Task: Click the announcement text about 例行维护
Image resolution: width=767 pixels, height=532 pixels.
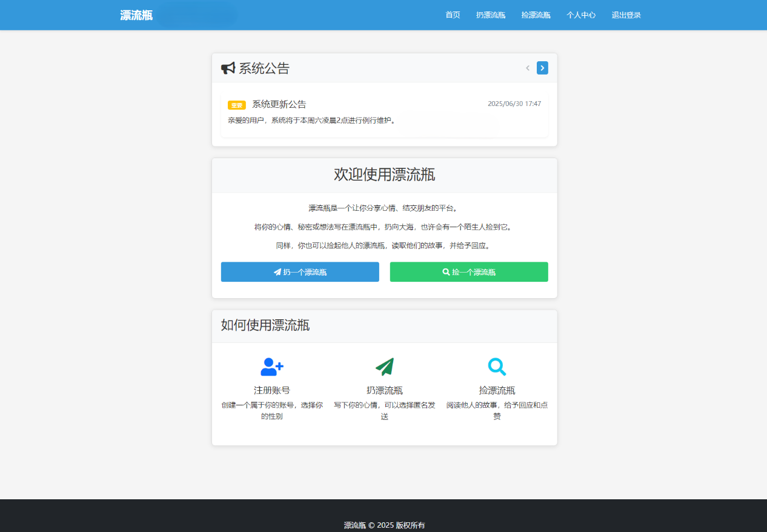Action: (x=313, y=120)
